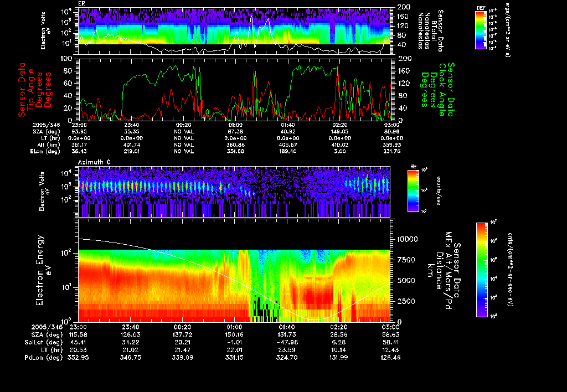This screenshot has height=392, width=567.
Task: Click the cnts/(cm**2-sr-sec-eV) color bar
Action: (x=482, y=270)
